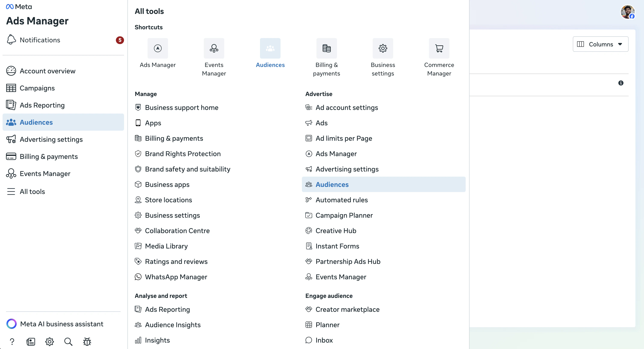
Task: Click the bug report icon at bottom
Action: (x=87, y=342)
